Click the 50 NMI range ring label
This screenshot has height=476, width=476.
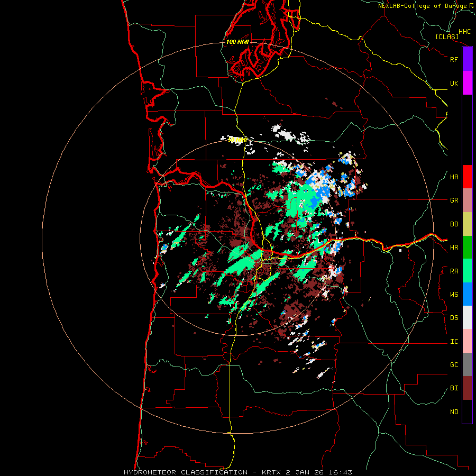(237, 140)
